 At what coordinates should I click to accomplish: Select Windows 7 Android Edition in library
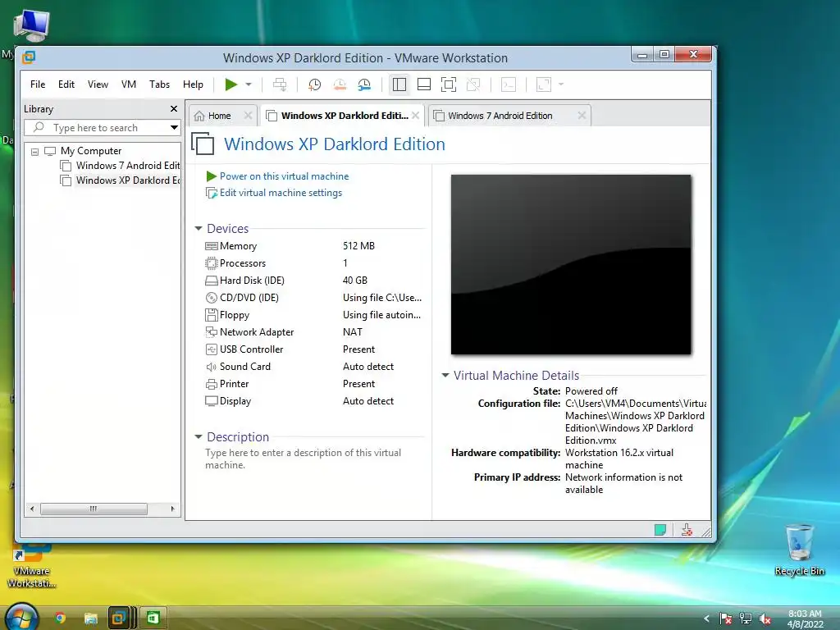click(x=127, y=166)
